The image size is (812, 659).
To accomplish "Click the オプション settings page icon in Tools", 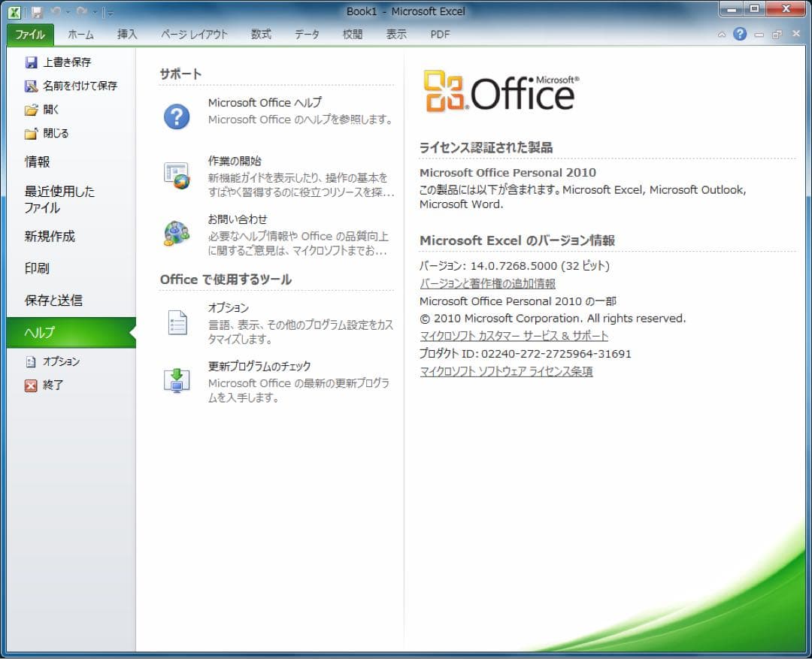I will [177, 322].
